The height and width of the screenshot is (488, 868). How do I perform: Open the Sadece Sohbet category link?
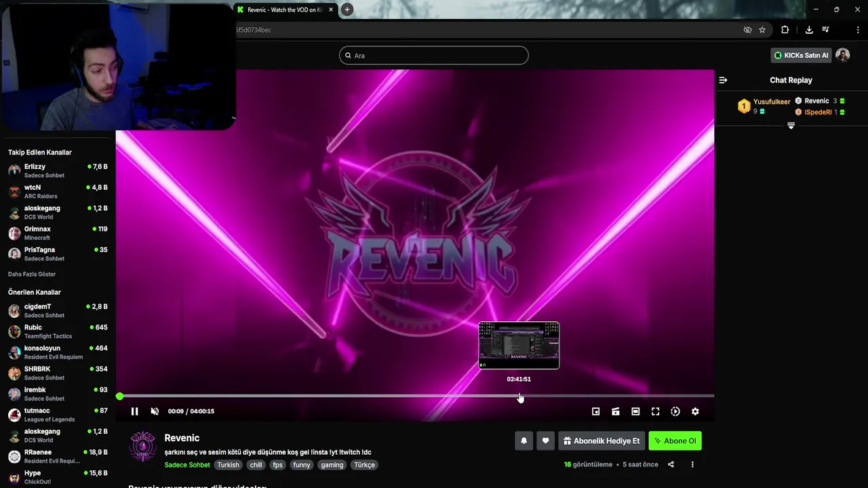[x=187, y=465]
